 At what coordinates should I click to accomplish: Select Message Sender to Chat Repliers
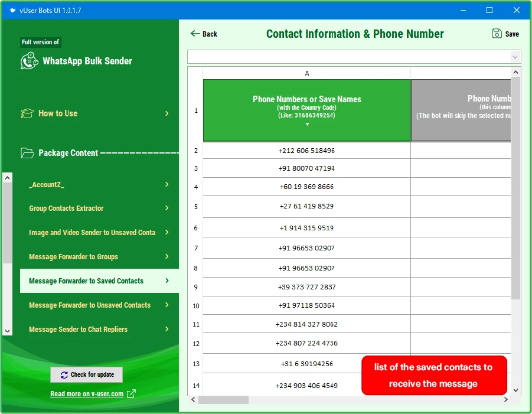pos(99,329)
